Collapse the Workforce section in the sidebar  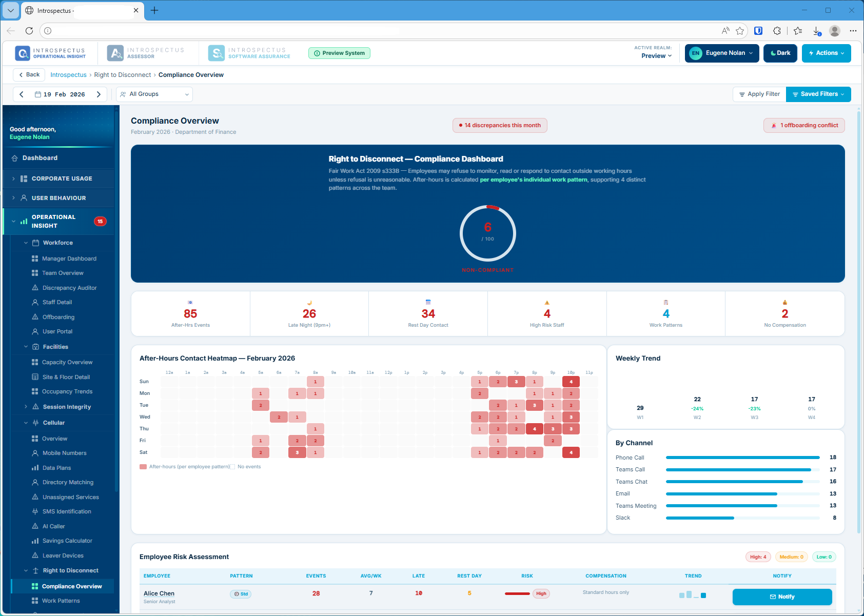(26, 242)
